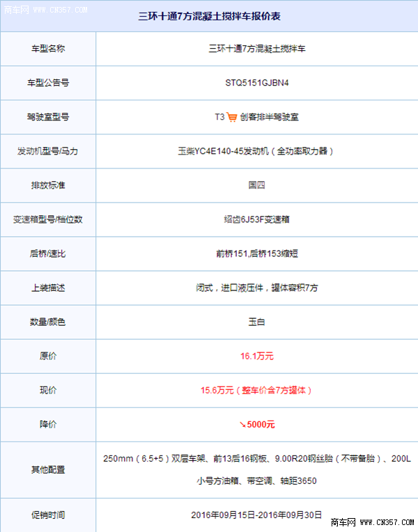Click the red price-drop arrow icon
This screenshot has height=532, width=418.
(242, 425)
